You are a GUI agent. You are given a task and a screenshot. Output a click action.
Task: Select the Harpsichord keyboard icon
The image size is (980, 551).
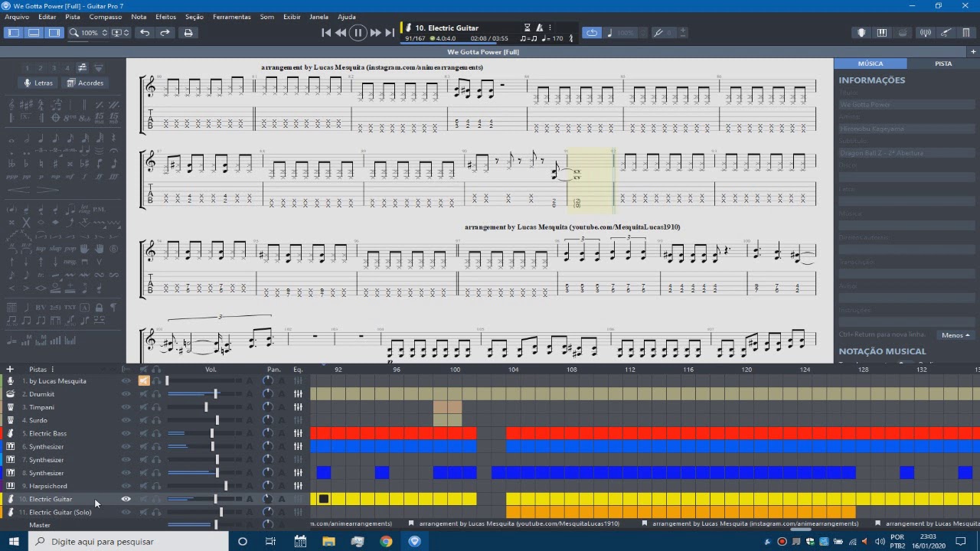[x=11, y=486]
